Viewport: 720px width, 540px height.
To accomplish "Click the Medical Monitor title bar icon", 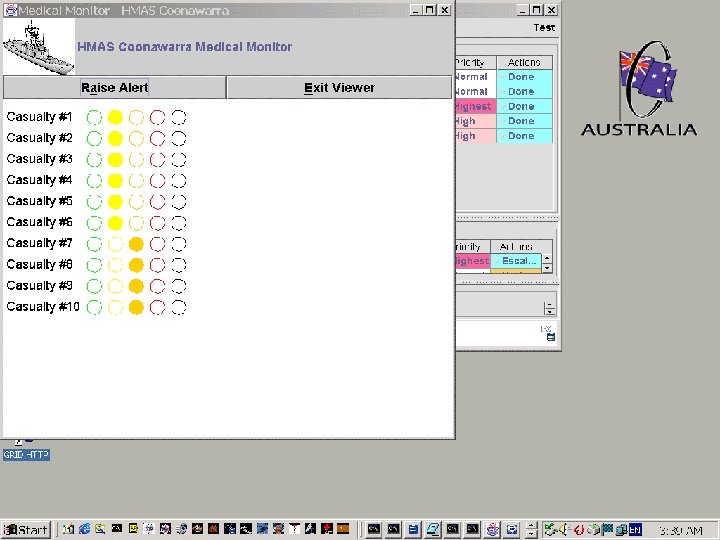I will coord(10,10).
